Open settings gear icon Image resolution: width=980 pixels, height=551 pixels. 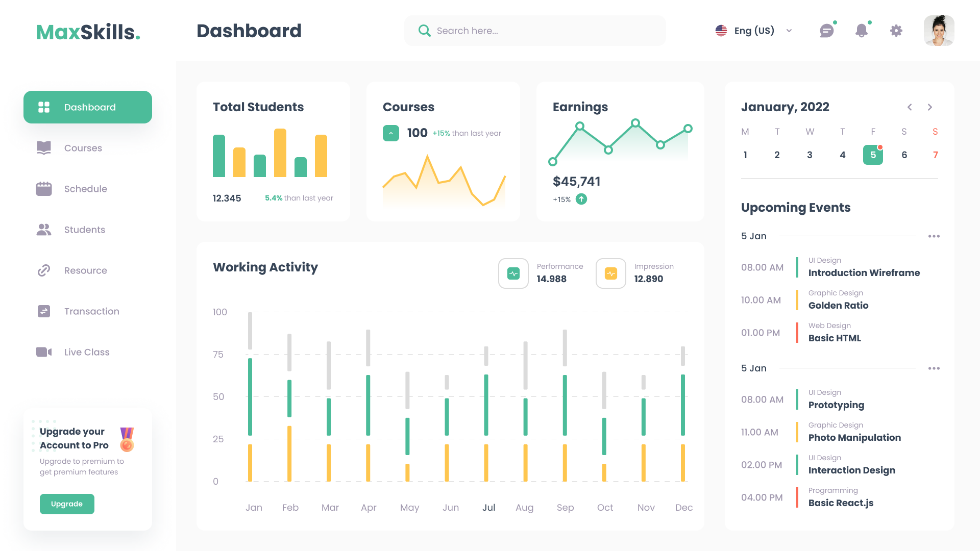[896, 31]
